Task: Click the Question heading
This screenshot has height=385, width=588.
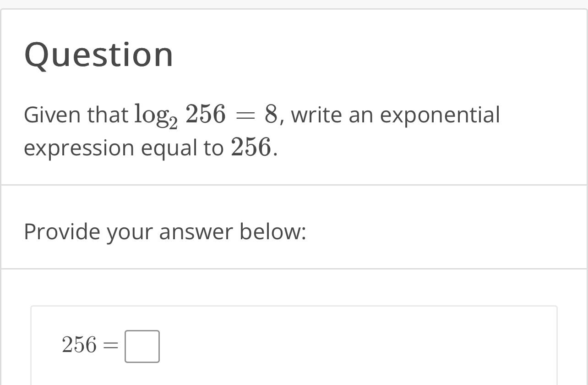Action: tap(99, 54)
